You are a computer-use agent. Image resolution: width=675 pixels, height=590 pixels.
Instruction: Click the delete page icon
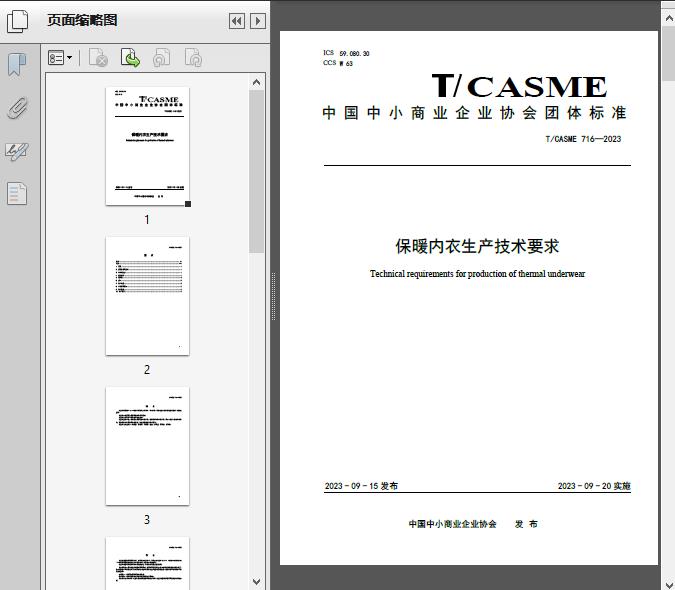(98, 59)
